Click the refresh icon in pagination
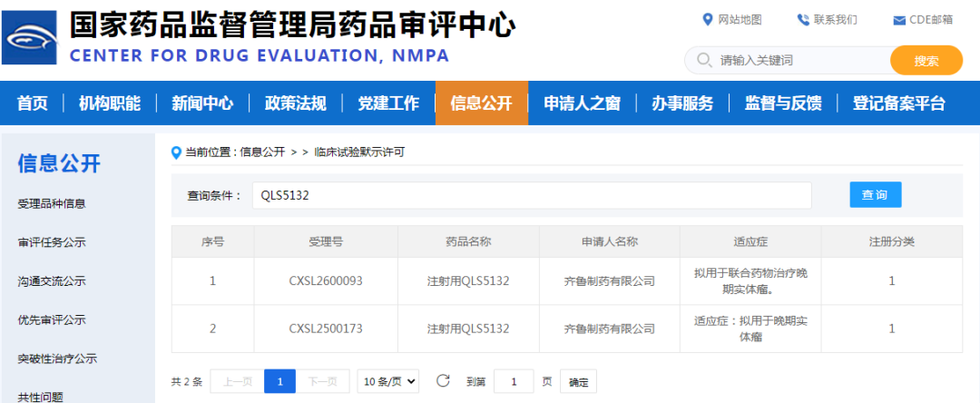The image size is (980, 403). [443, 381]
